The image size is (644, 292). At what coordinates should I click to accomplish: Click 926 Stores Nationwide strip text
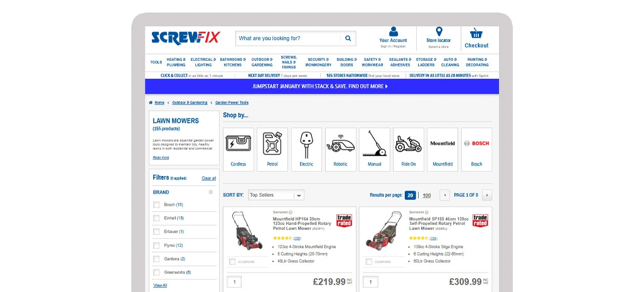coord(363,75)
